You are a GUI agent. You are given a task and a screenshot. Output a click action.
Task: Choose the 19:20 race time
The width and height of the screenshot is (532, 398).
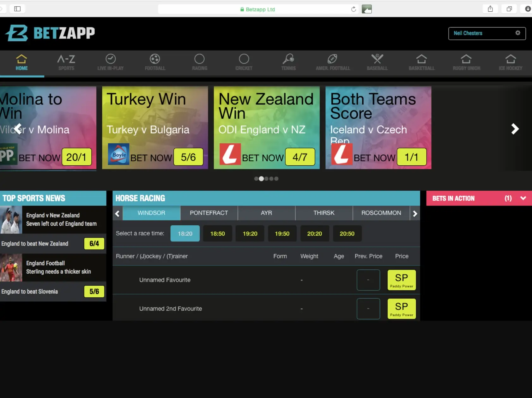point(250,234)
